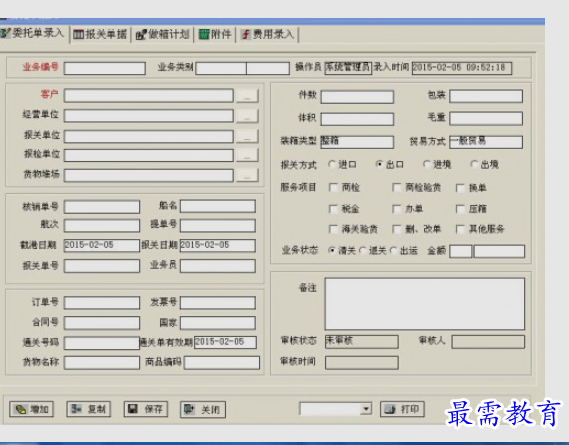Open the 委托单录入 tab
Viewport: 569px width, 445px height.
click(x=33, y=34)
